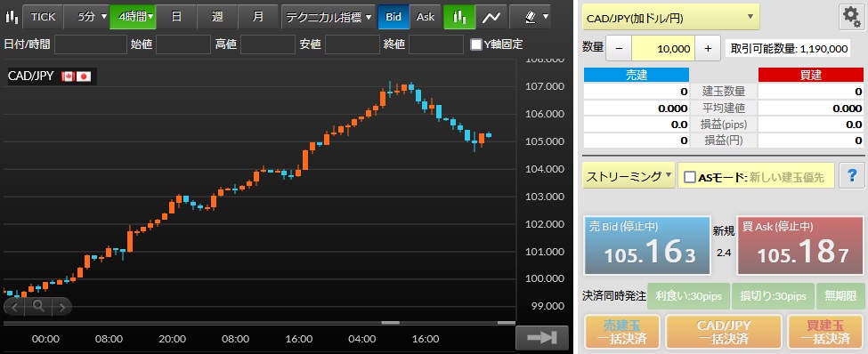Jump to the latest candle arrow button
This screenshot has height=354, width=868.
click(542, 337)
